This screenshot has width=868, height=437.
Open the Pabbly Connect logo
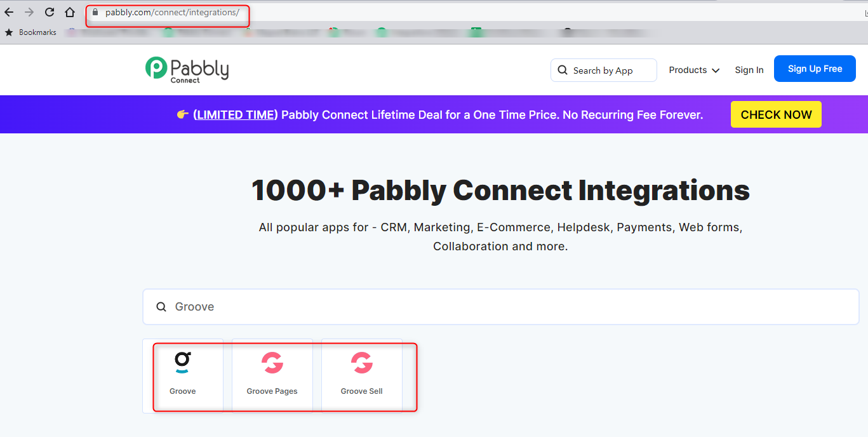pos(187,69)
